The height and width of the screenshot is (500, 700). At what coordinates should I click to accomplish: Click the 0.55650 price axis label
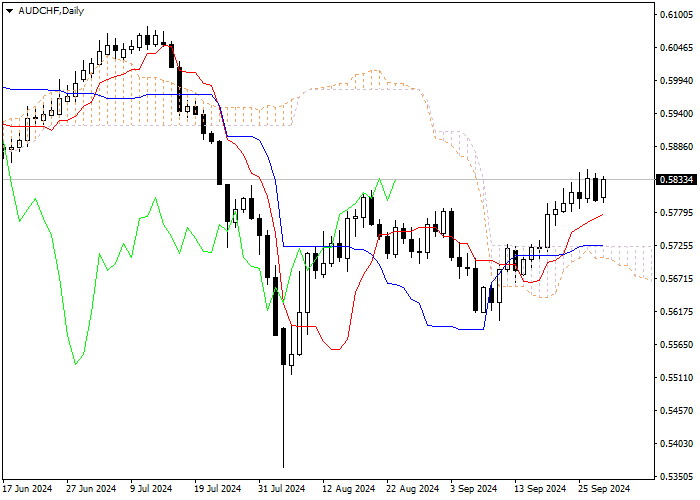676,345
